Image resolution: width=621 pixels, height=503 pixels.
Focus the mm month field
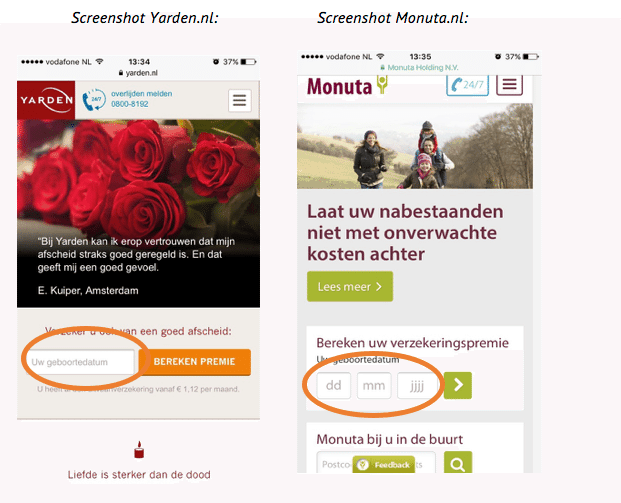click(x=374, y=385)
